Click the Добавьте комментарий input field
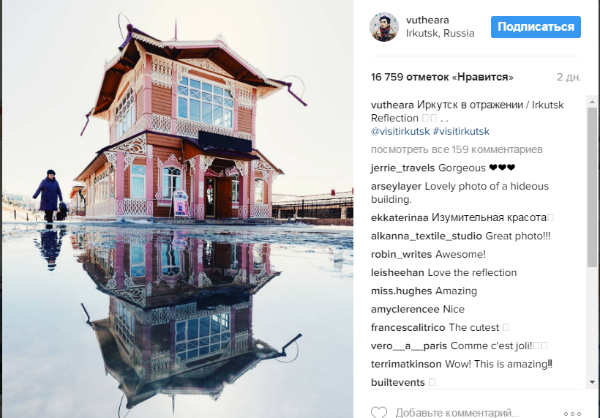The image size is (600, 418). (457, 413)
